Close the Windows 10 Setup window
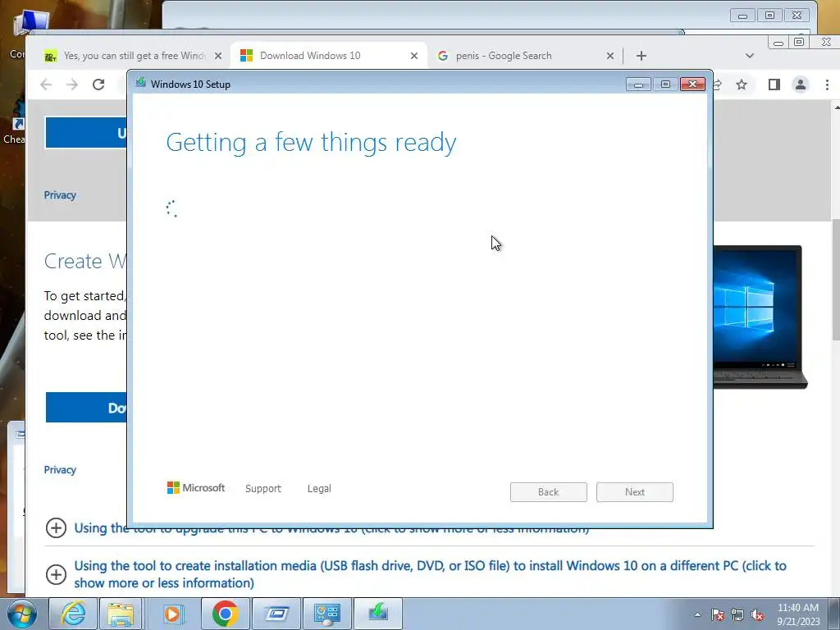This screenshot has height=630, width=840. click(692, 84)
